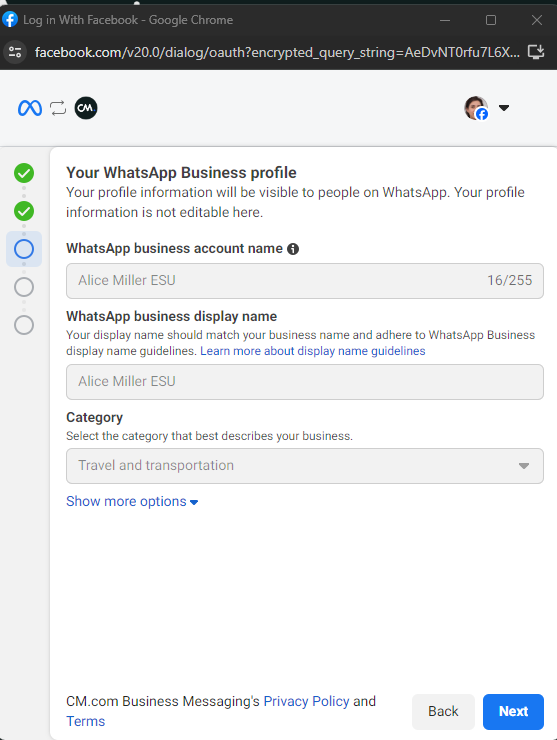
Task: Click the Meta infinity logo
Action: (x=30, y=108)
